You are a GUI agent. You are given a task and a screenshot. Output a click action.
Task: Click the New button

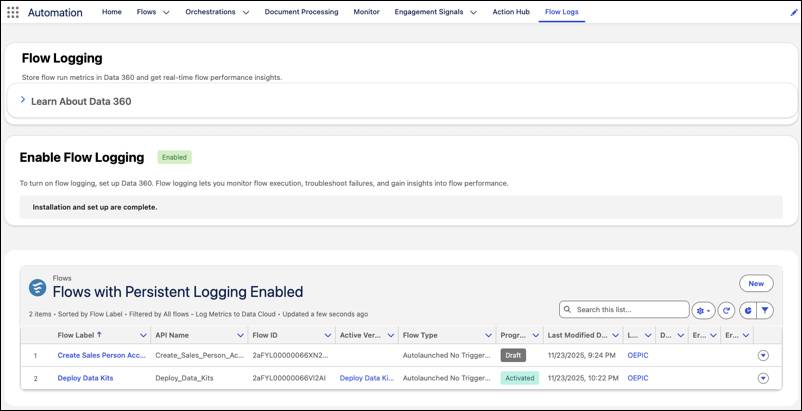[756, 283]
